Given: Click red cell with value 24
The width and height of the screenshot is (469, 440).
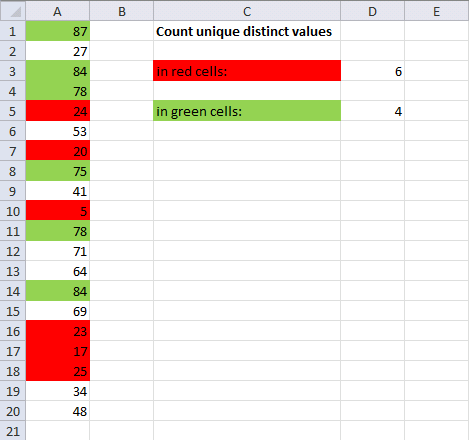Looking at the screenshot, I should [x=58, y=111].
